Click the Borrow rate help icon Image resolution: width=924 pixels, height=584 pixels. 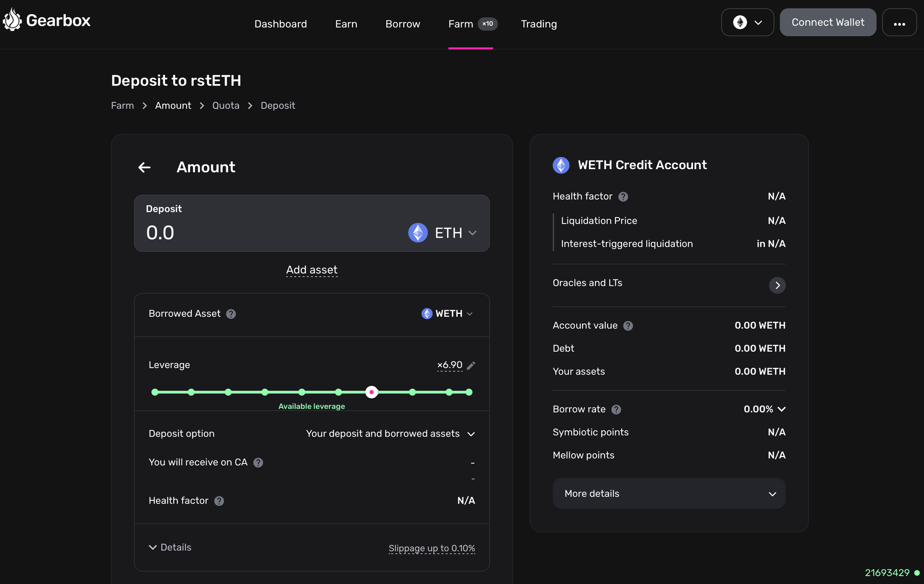[x=616, y=409]
